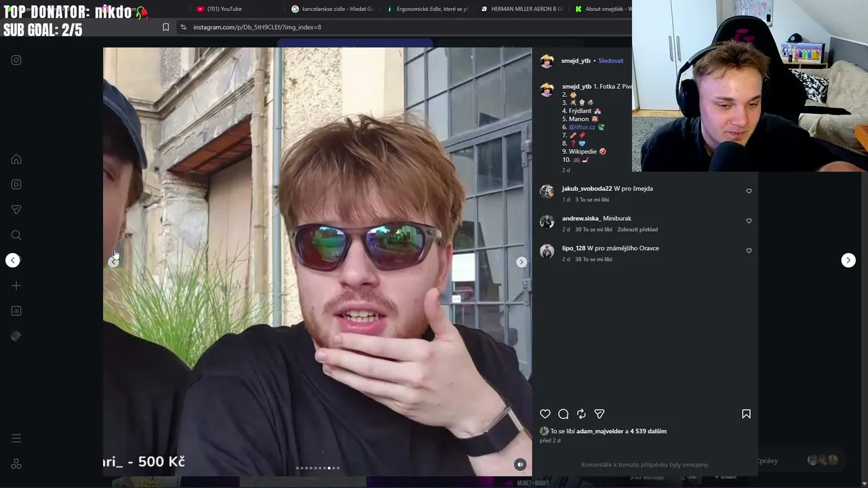
Task: Open the Meta apps icon at sidebar bottom
Action: tap(16, 464)
